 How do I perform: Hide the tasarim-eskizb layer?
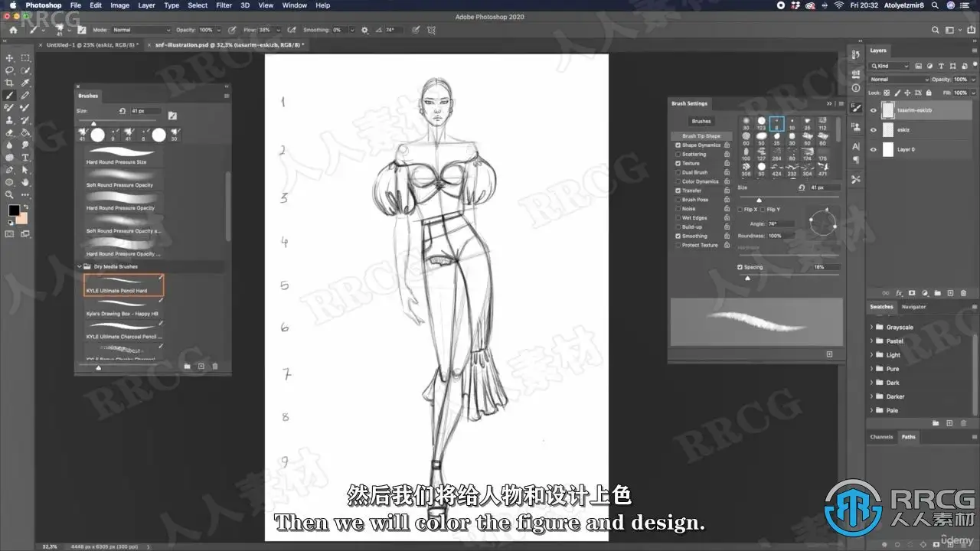tap(874, 110)
